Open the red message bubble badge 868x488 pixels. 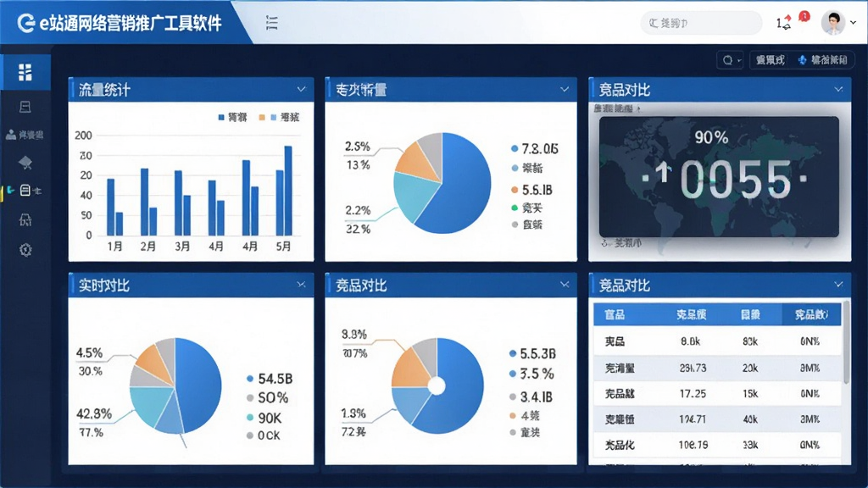coord(804,17)
